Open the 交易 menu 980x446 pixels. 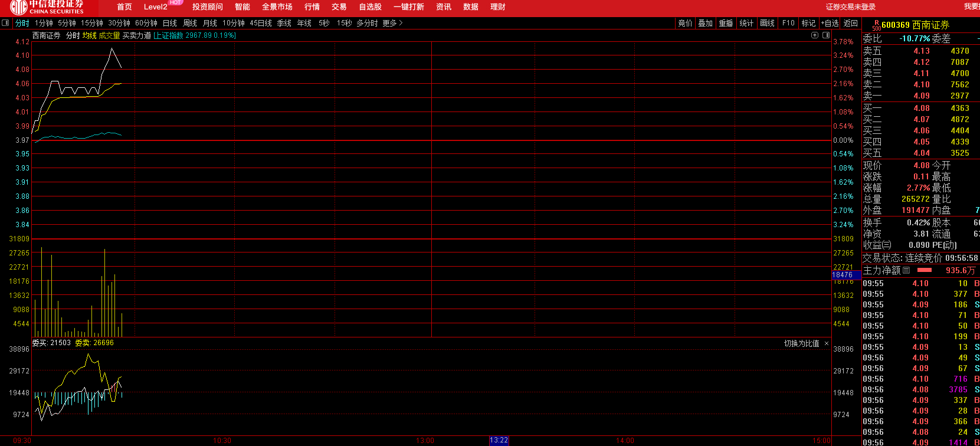click(339, 7)
